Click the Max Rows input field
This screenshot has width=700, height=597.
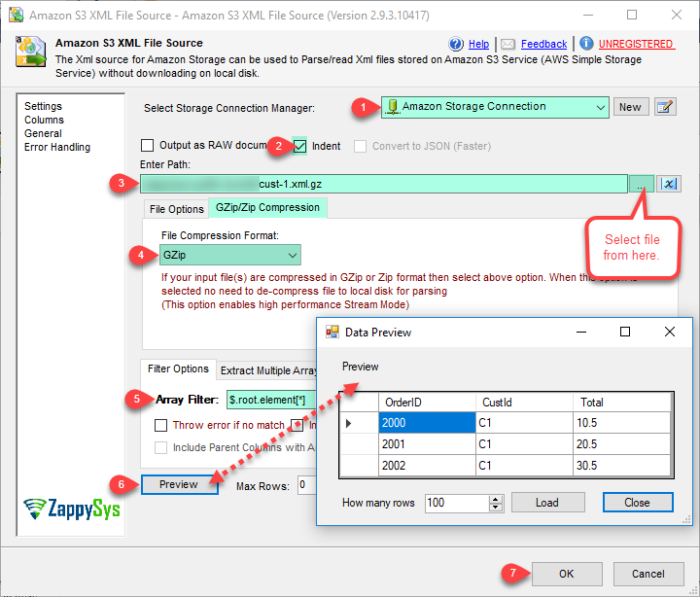point(307,485)
